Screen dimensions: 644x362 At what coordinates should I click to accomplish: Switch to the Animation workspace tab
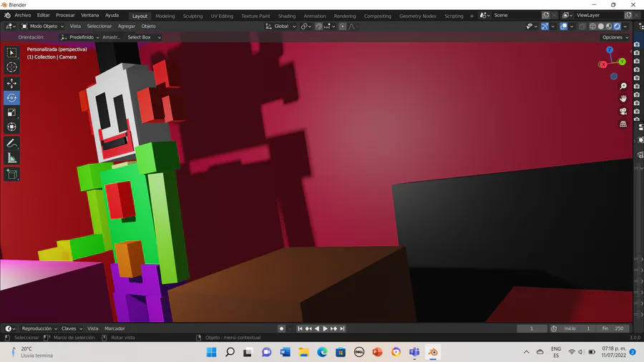click(x=315, y=16)
